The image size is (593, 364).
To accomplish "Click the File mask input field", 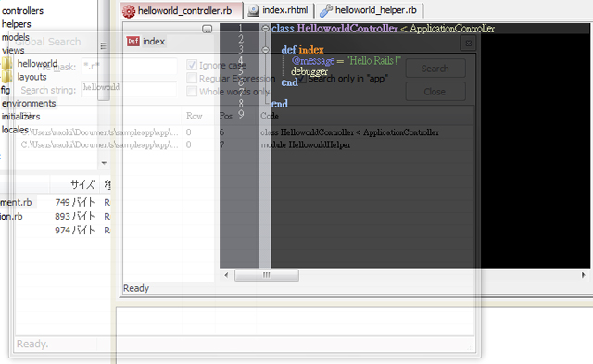I will coord(129,66).
